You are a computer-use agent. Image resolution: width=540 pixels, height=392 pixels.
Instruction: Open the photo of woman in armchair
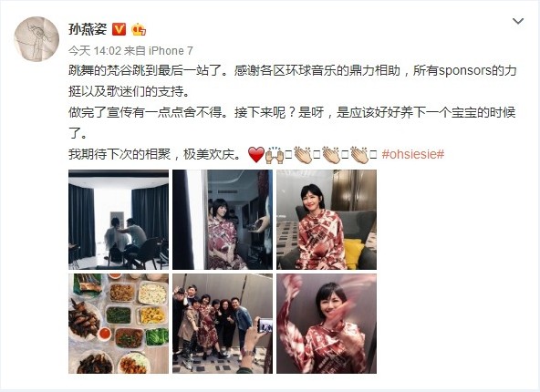[327, 220]
